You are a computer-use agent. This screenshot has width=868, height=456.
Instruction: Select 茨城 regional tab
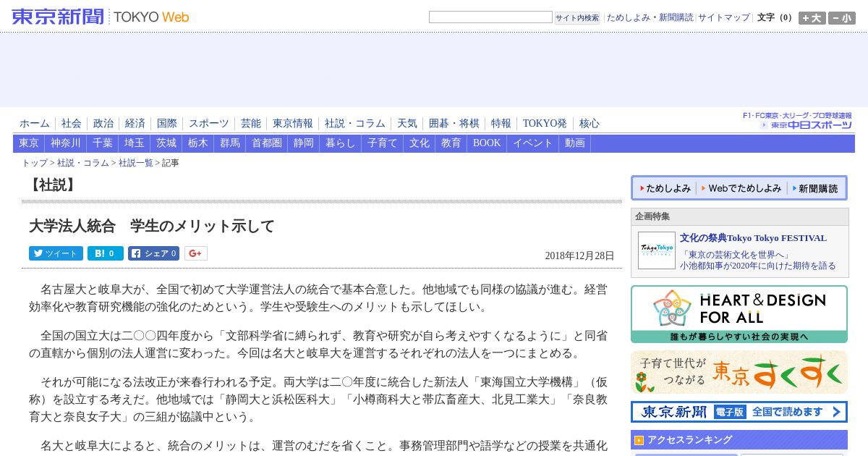tap(166, 143)
